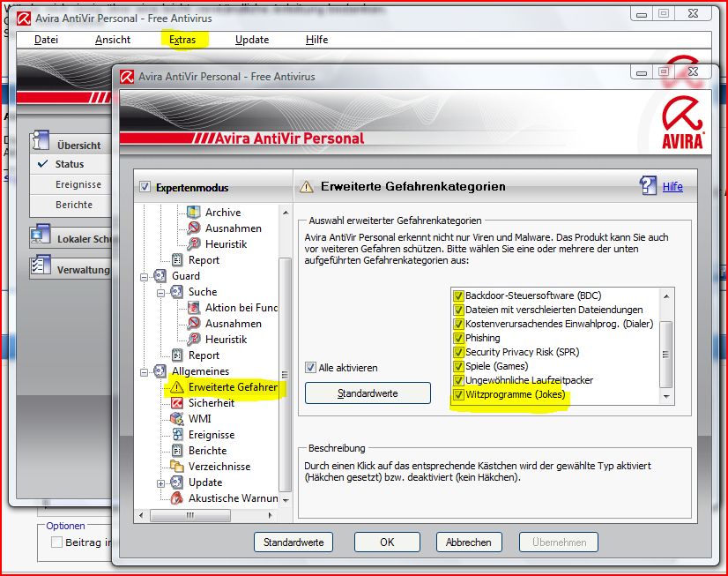The height and width of the screenshot is (576, 728).
Task: Click the Allgemeines node icon
Action: pyautogui.click(x=160, y=371)
